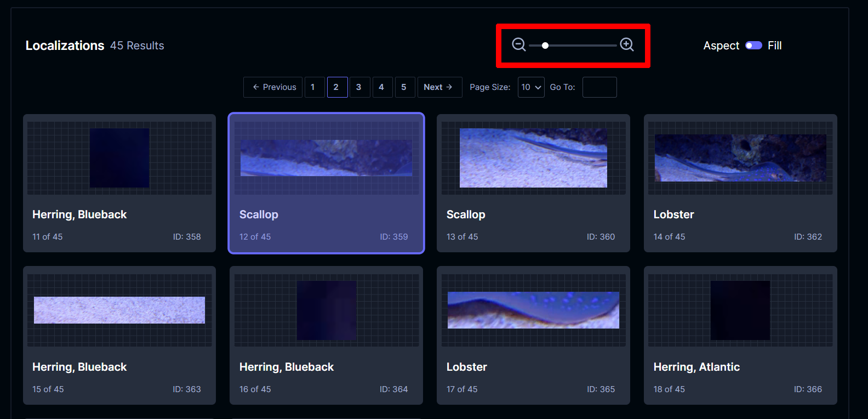The height and width of the screenshot is (419, 868).
Task: Jump to page 3
Action: 359,87
